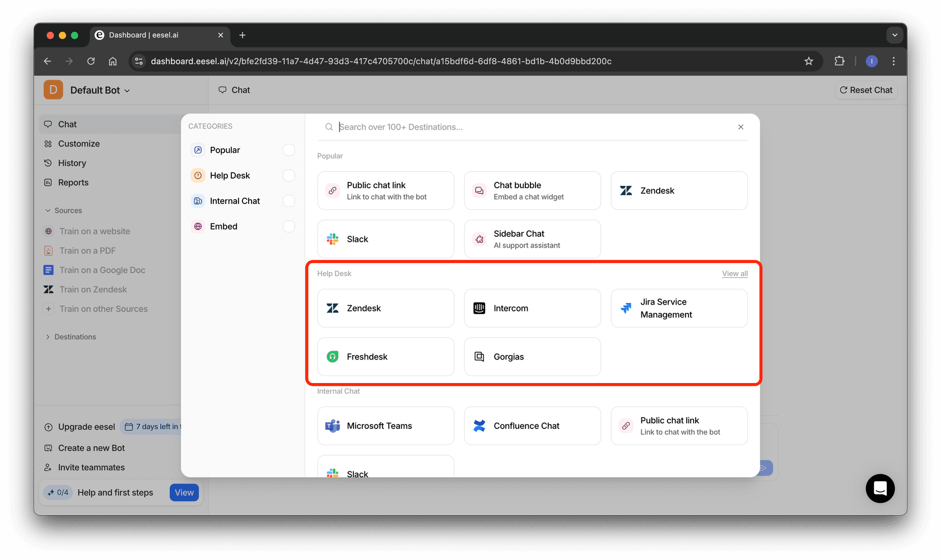Click Invite teammates

pos(84,467)
